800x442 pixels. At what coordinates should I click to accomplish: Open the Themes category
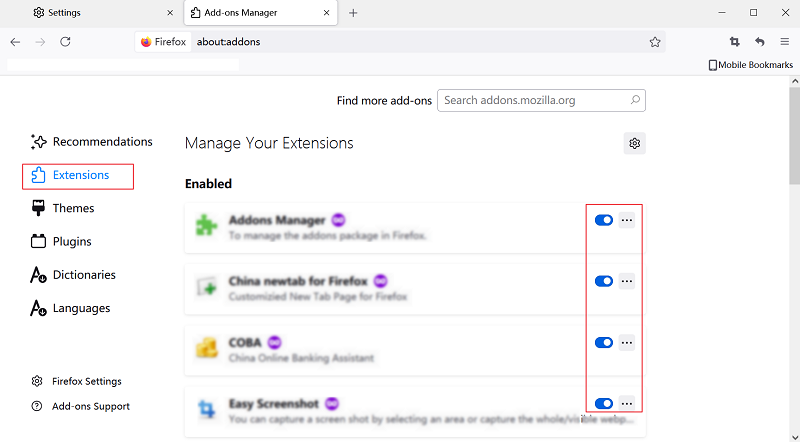pos(63,208)
